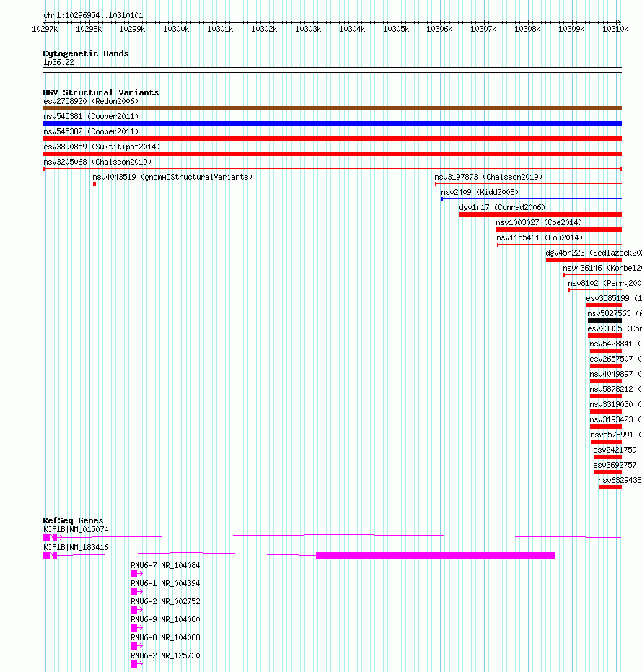
Task: Select the nsv5428841 variant label
Action: tap(615, 344)
